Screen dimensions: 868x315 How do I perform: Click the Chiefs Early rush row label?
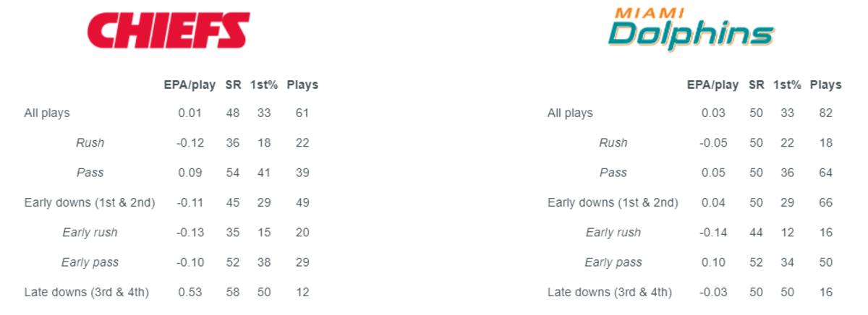[90, 233]
